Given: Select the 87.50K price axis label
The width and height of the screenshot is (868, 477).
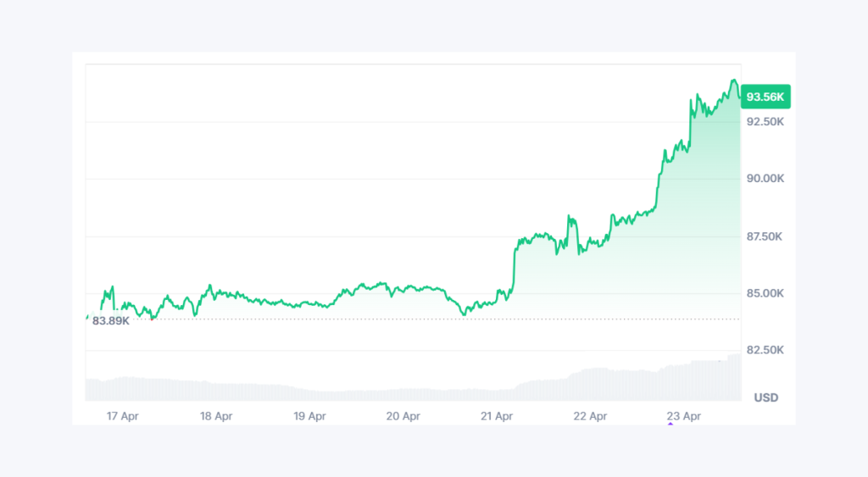Looking at the screenshot, I should click(x=765, y=237).
